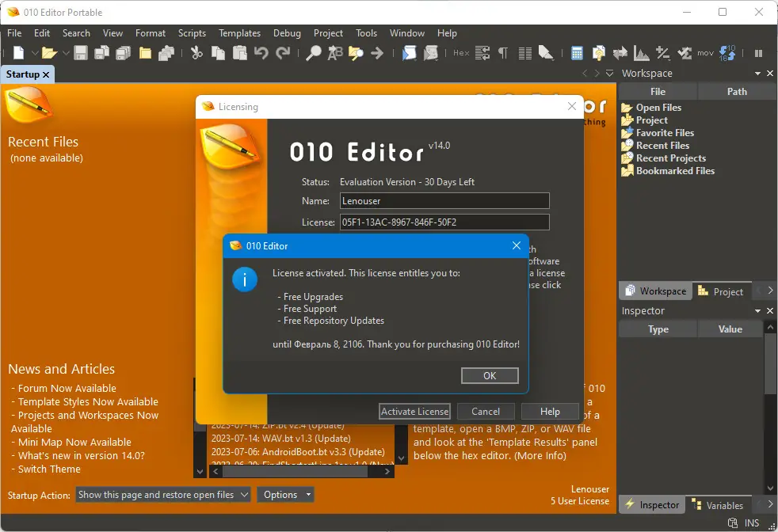This screenshot has width=778, height=532.
Task: Click the Cut scissors icon
Action: point(197,52)
